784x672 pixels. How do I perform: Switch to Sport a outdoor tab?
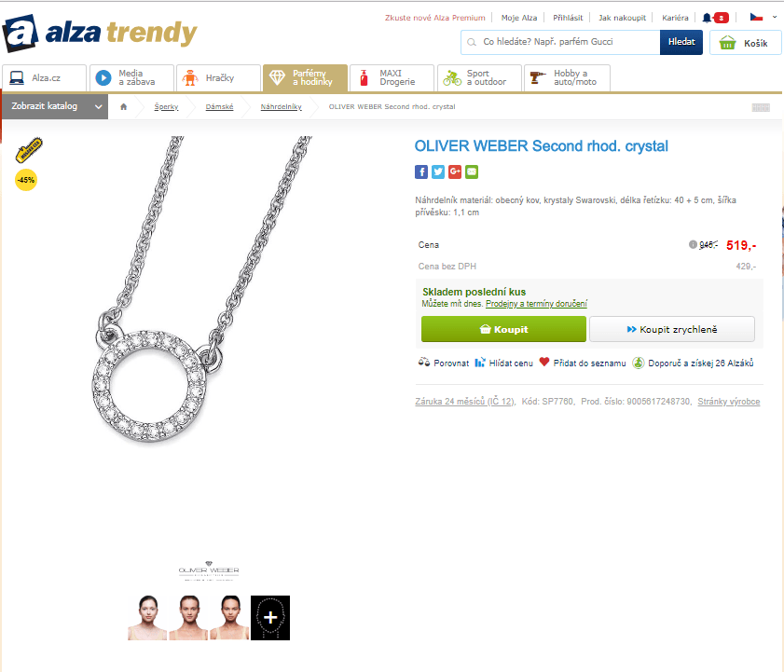[479, 78]
